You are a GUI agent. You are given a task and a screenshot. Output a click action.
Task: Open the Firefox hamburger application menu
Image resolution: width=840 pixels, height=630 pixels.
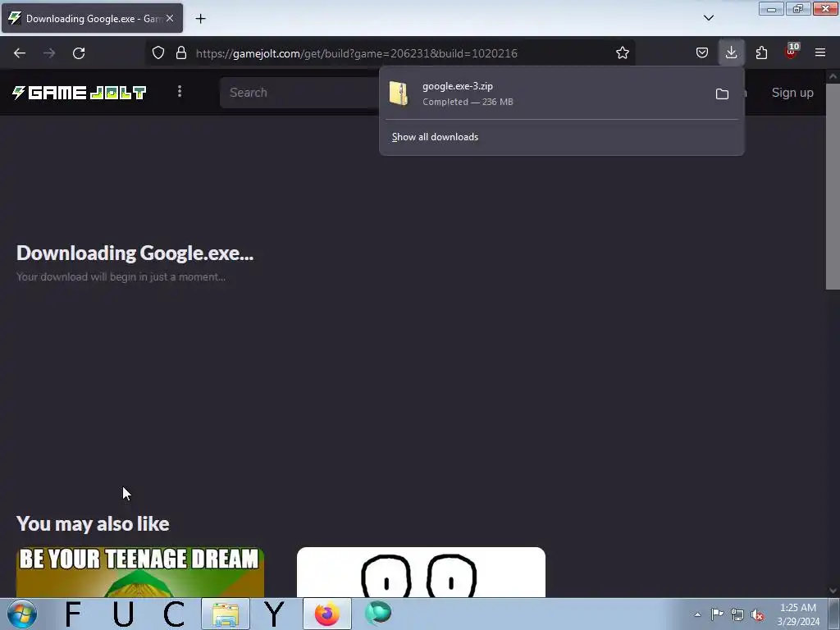pyautogui.click(x=820, y=52)
